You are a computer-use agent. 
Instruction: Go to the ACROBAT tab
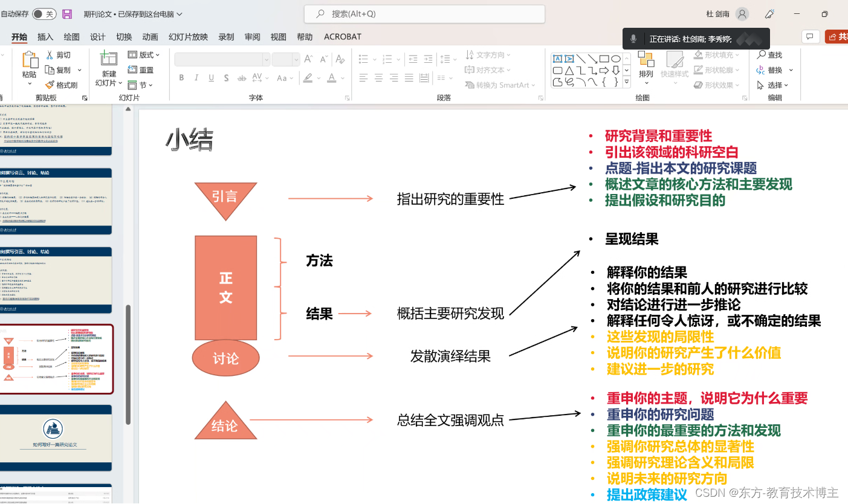tap(343, 37)
